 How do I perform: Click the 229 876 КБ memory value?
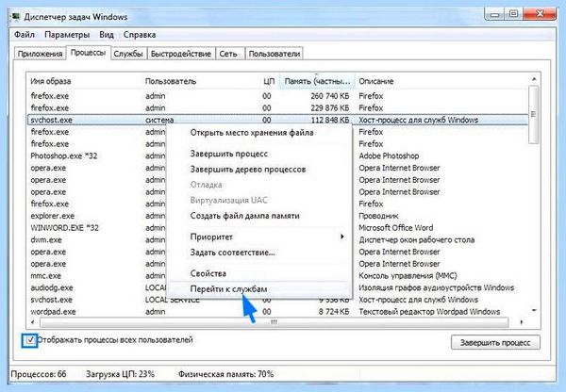coord(329,108)
